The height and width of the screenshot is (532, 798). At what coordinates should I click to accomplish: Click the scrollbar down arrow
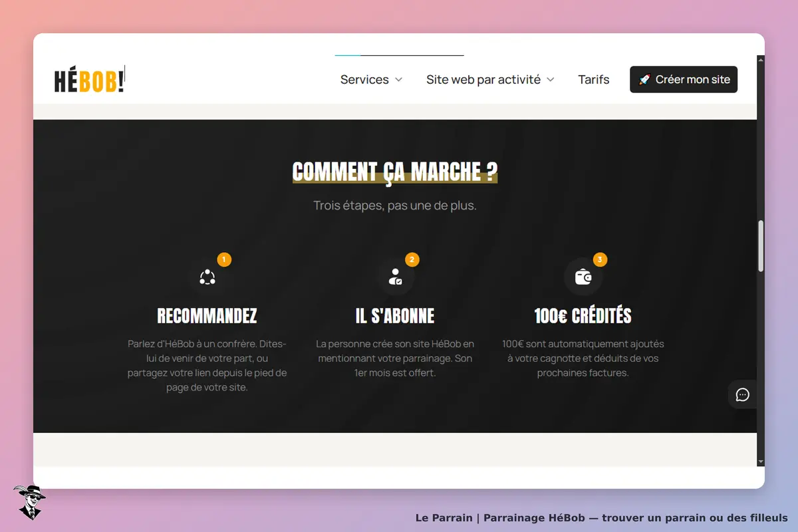click(761, 462)
